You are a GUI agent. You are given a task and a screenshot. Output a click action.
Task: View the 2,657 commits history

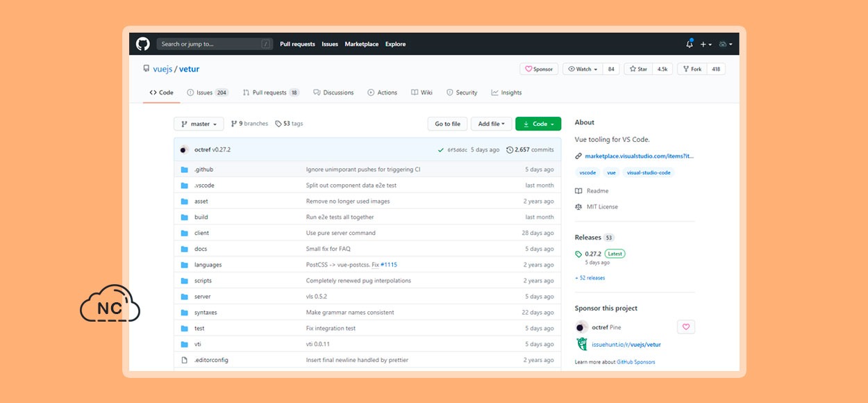[531, 149]
